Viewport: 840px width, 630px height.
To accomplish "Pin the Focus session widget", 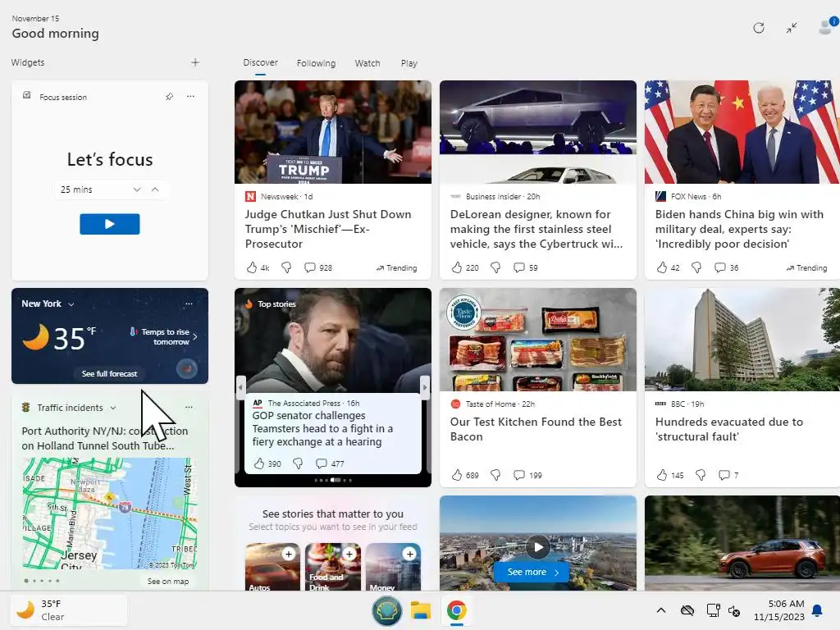I will pyautogui.click(x=169, y=97).
